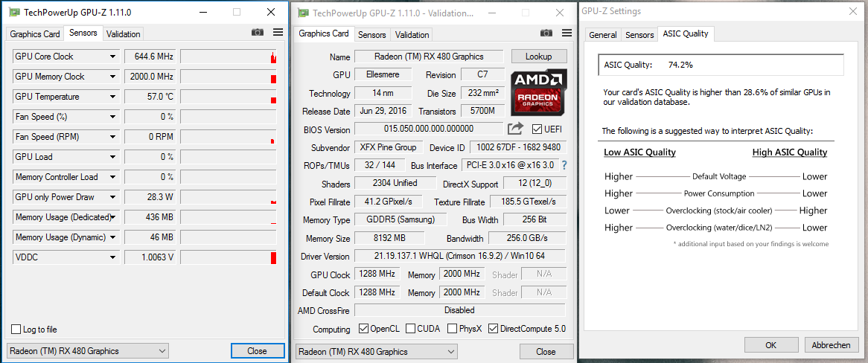Image resolution: width=868 pixels, height=363 pixels.
Task: Click the Pixel Fillrate 41.2 GPixel/s field
Action: 389,201
